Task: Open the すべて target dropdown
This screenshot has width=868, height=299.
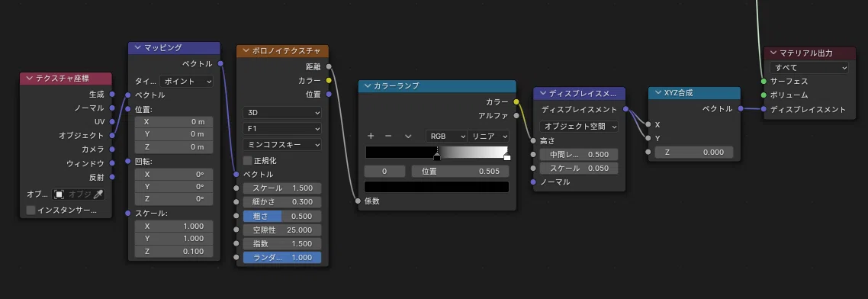Action: coord(809,68)
